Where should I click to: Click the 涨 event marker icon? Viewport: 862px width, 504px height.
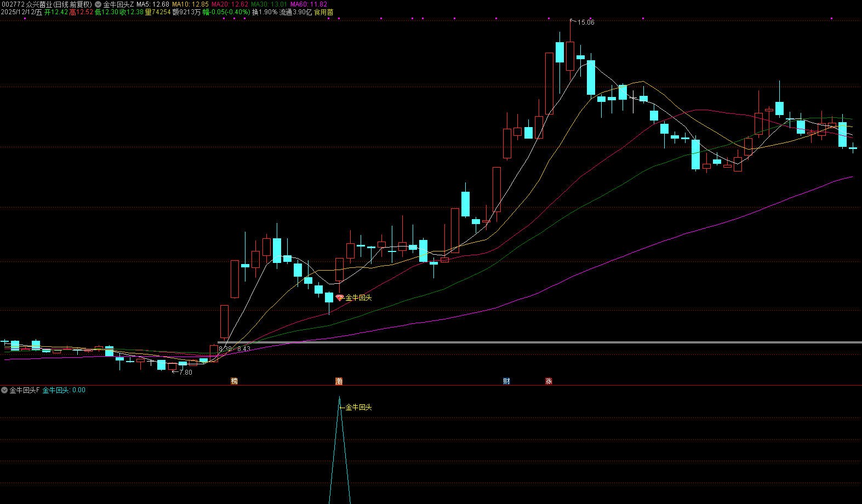(x=549, y=381)
